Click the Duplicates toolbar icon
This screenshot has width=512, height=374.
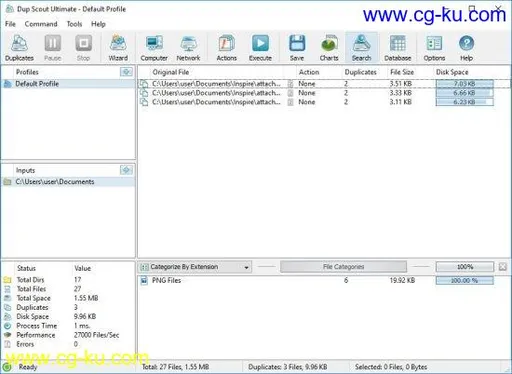click(x=19, y=48)
